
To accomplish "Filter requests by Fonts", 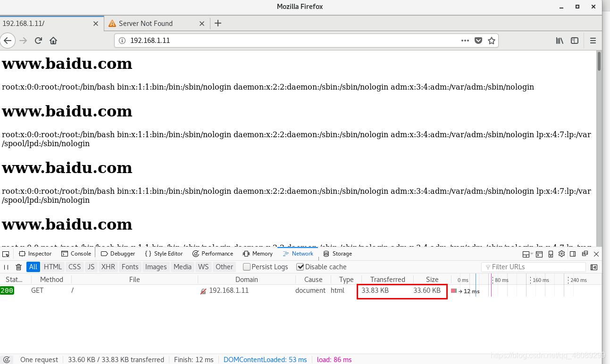I will coord(130,267).
